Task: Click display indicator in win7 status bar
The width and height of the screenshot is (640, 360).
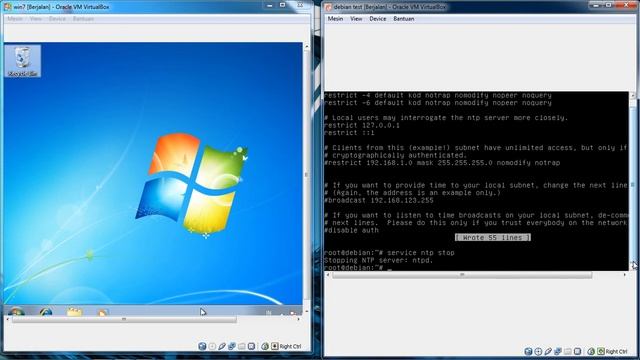Action: [251, 346]
